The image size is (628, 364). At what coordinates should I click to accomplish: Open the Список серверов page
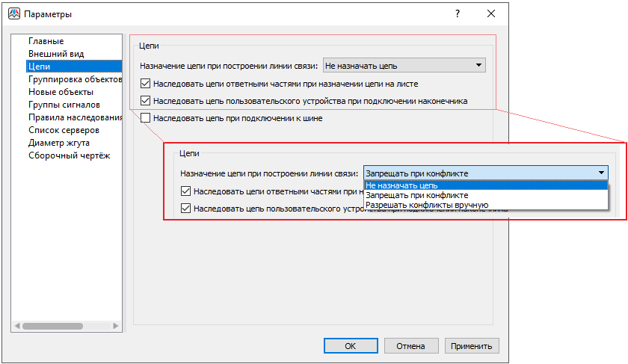(x=64, y=130)
